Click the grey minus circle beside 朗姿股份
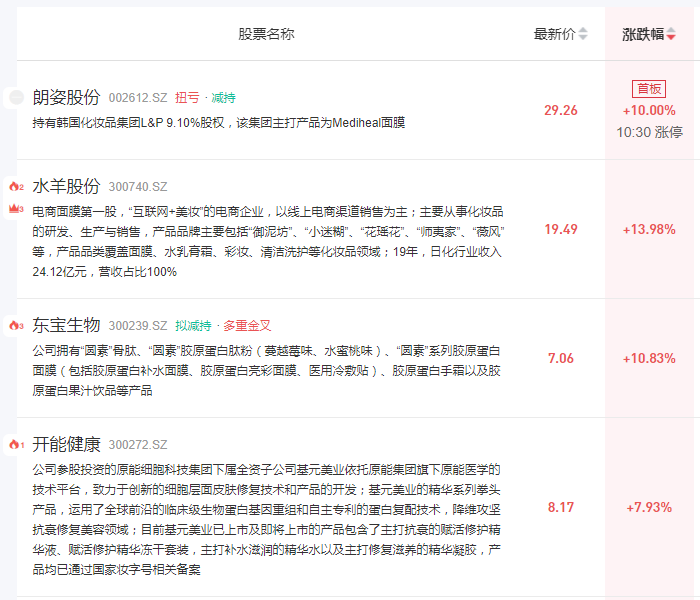This screenshot has width=700, height=600. tap(17, 97)
